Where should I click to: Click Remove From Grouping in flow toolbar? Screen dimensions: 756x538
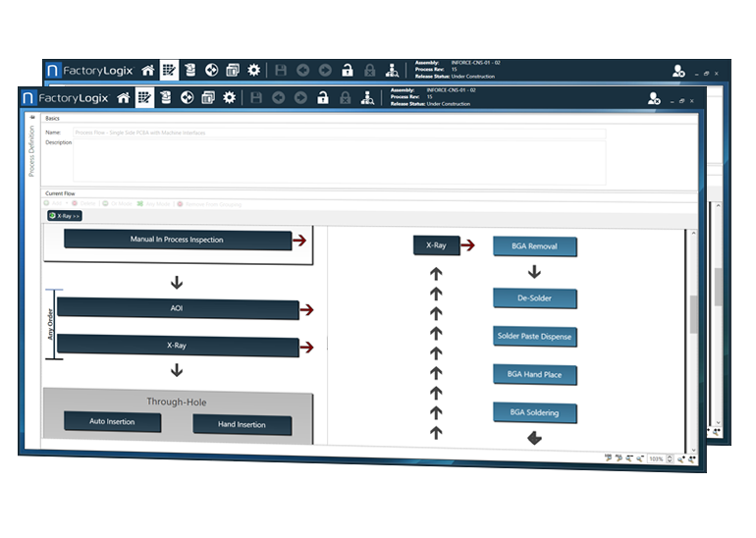209,204
